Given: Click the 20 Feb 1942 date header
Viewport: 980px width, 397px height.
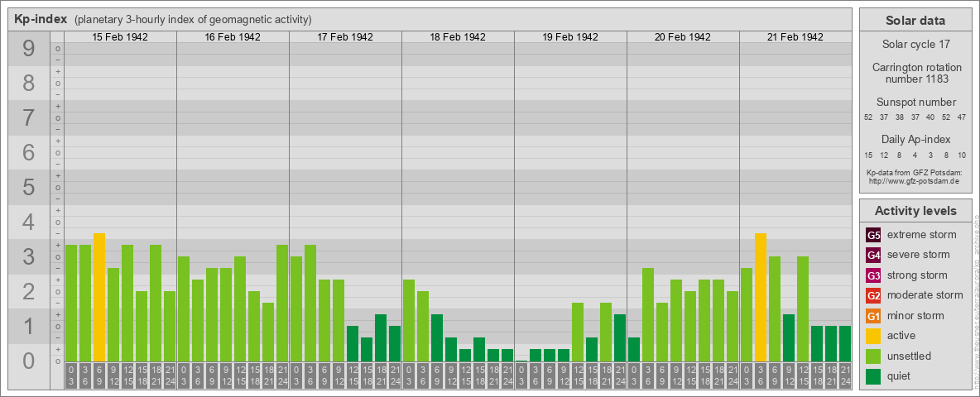Looking at the screenshot, I should (x=683, y=37).
